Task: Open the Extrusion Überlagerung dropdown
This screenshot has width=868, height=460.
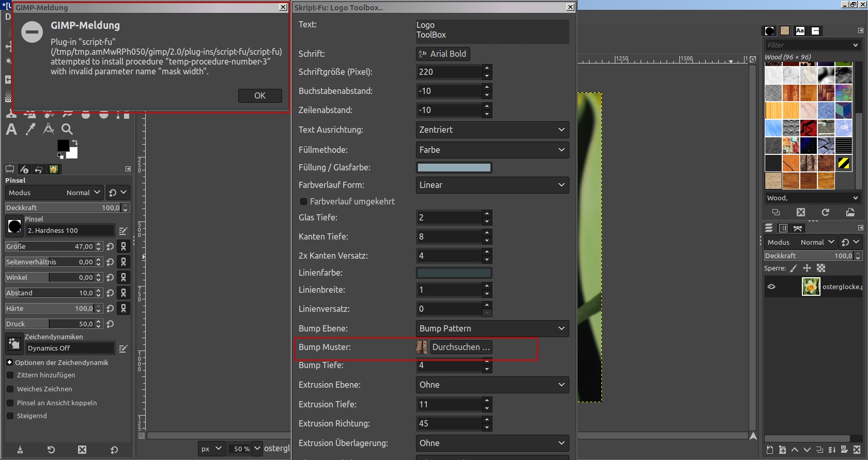Action: click(492, 443)
